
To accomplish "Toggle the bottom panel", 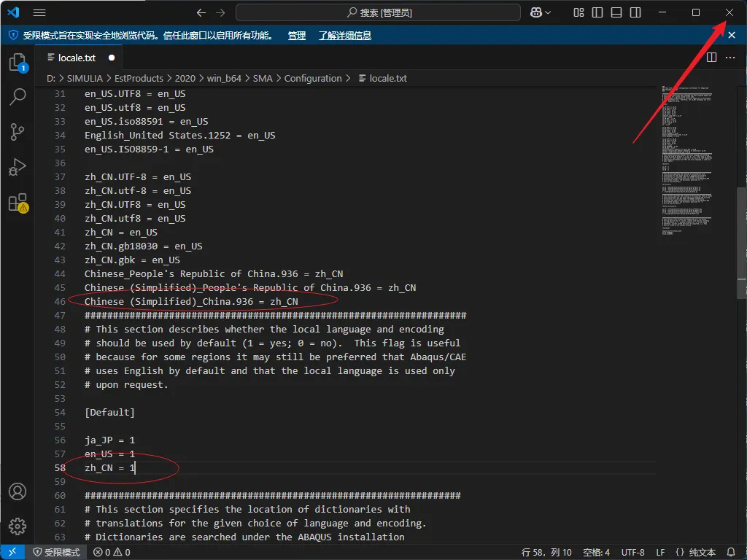I will pyautogui.click(x=616, y=13).
